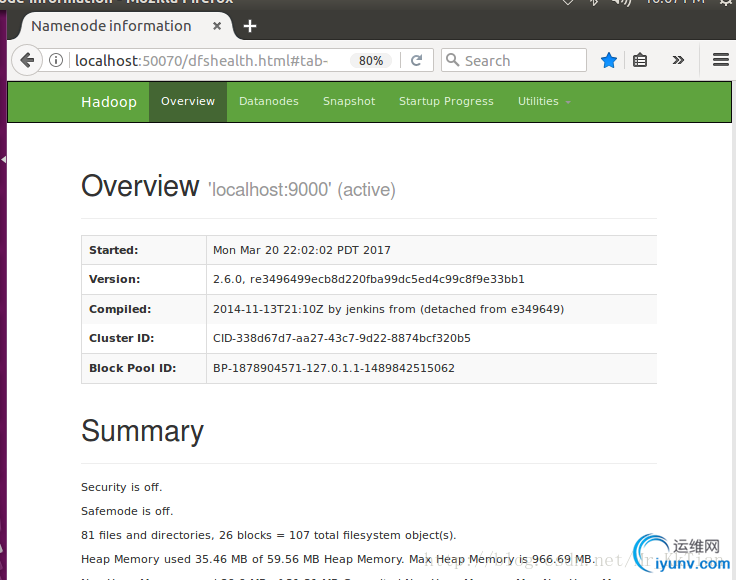The image size is (736, 580).
Task: Select the Block Pool ID value
Action: pos(334,368)
